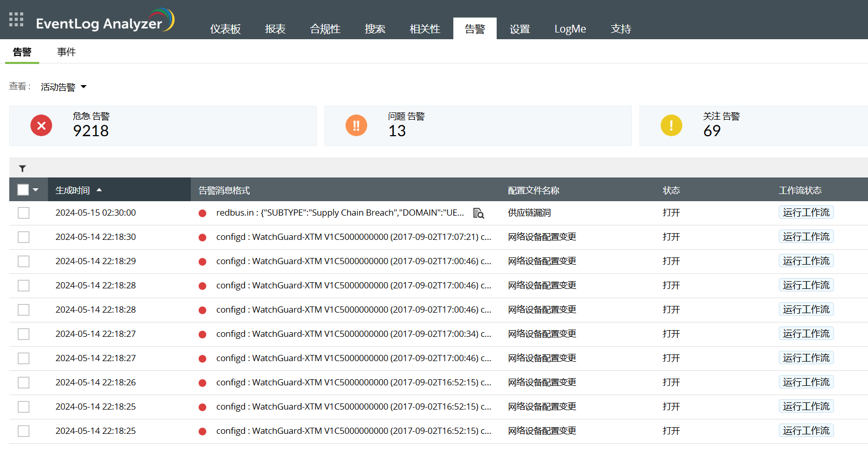Check the 22:18:27 row with message 17:00:46
This screenshot has height=455, width=868.
pos(24,359)
